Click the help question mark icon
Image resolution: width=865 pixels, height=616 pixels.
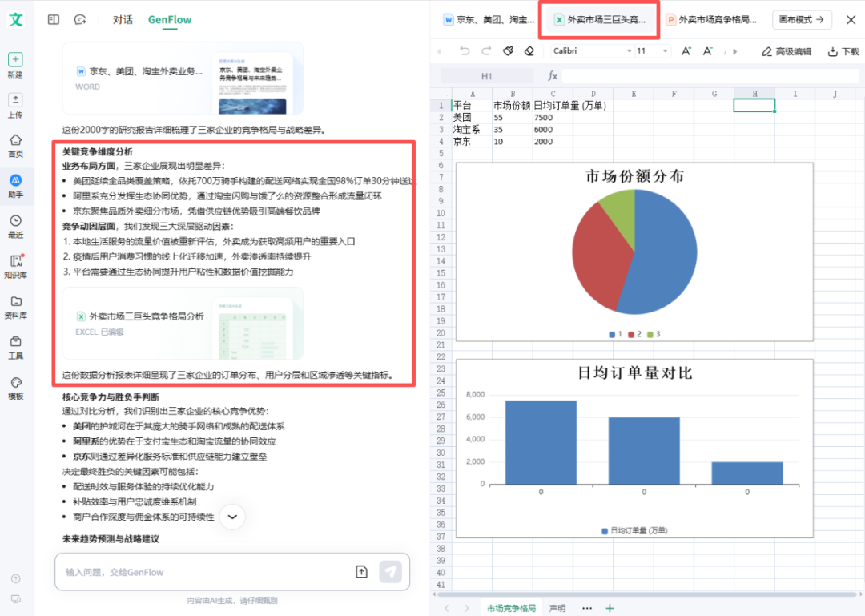15,578
